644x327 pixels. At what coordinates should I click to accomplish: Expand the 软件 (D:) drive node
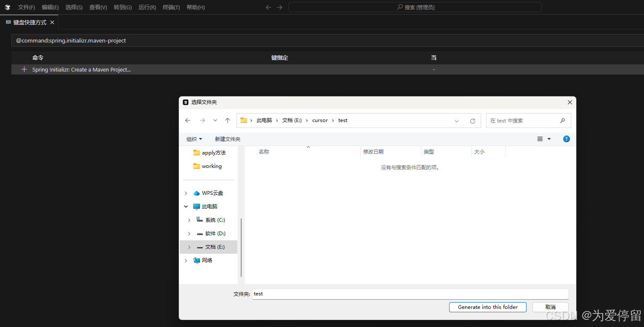[189, 234]
